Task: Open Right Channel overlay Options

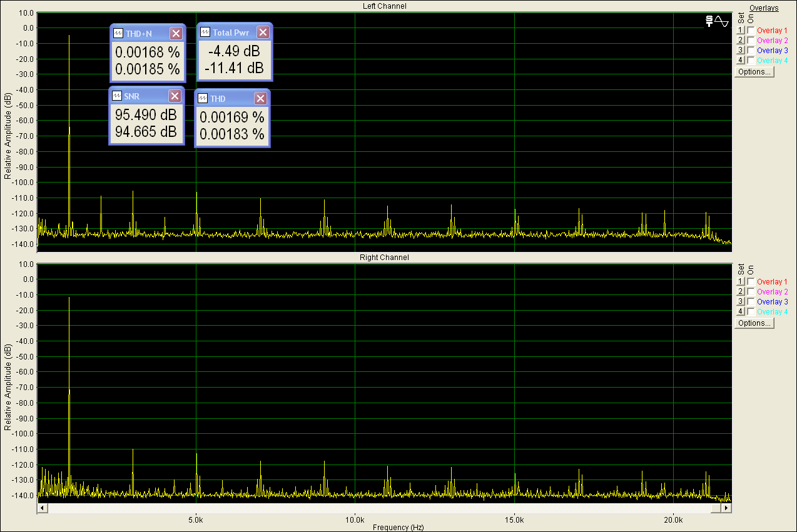Action: [x=754, y=323]
